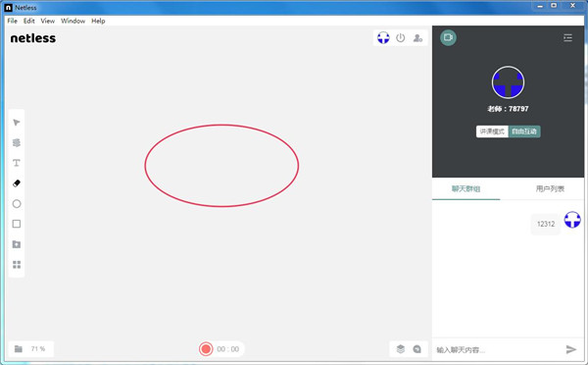Screen dimensions: 588x365
Task: Switch to the user list tab (用户列表)
Action: 550,189
